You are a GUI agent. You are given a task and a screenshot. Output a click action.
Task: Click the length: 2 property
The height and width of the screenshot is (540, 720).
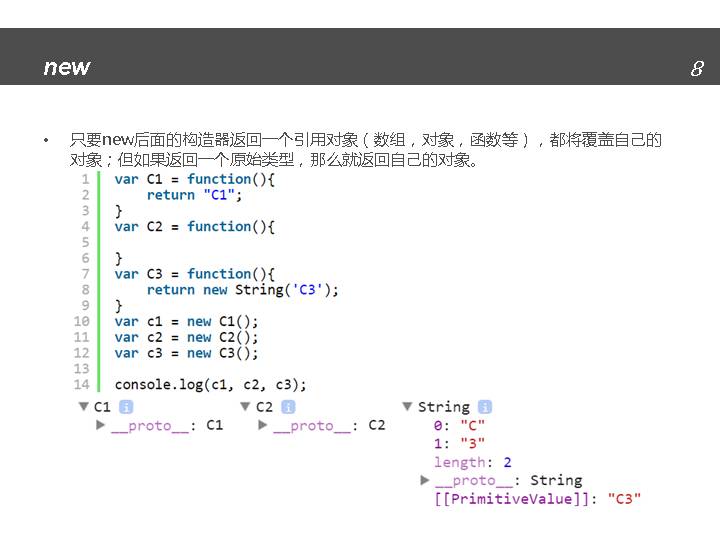(472, 462)
